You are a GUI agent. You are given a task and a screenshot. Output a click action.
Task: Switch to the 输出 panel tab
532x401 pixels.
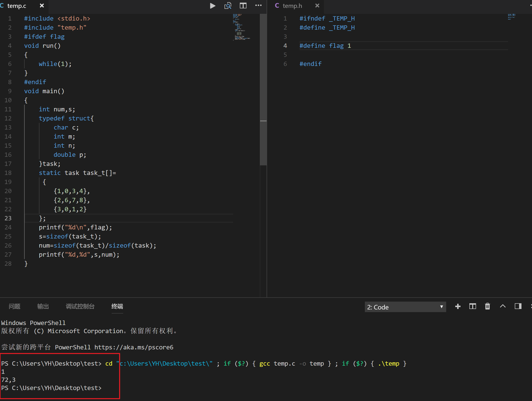click(43, 306)
